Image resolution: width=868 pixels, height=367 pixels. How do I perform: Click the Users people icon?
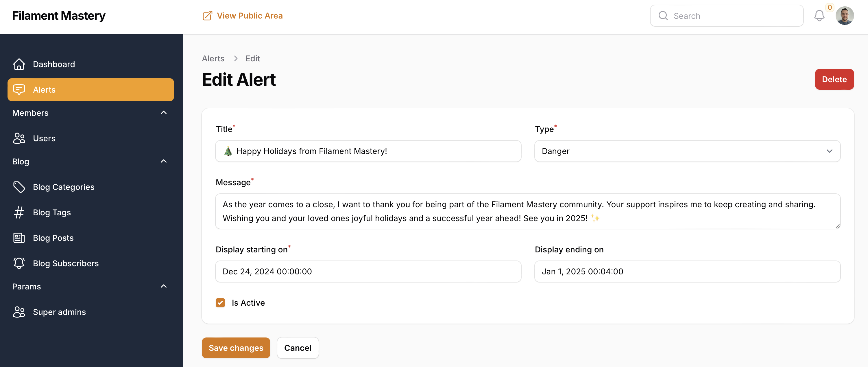coord(19,137)
